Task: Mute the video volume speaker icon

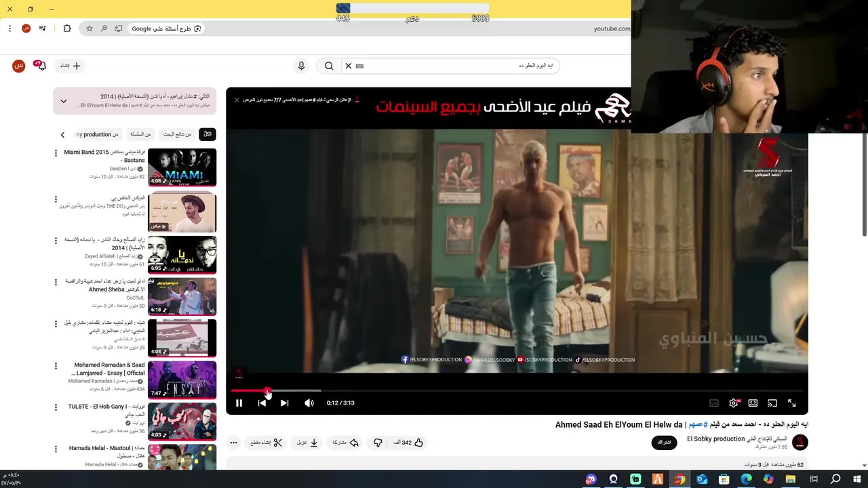Action: pos(309,403)
